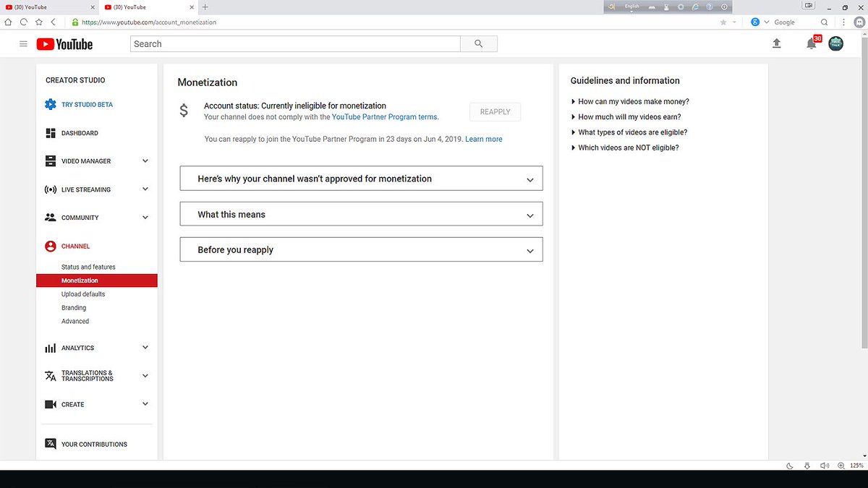The height and width of the screenshot is (488, 868).
Task: Open the dropdown beside the address star
Action: pos(735,22)
